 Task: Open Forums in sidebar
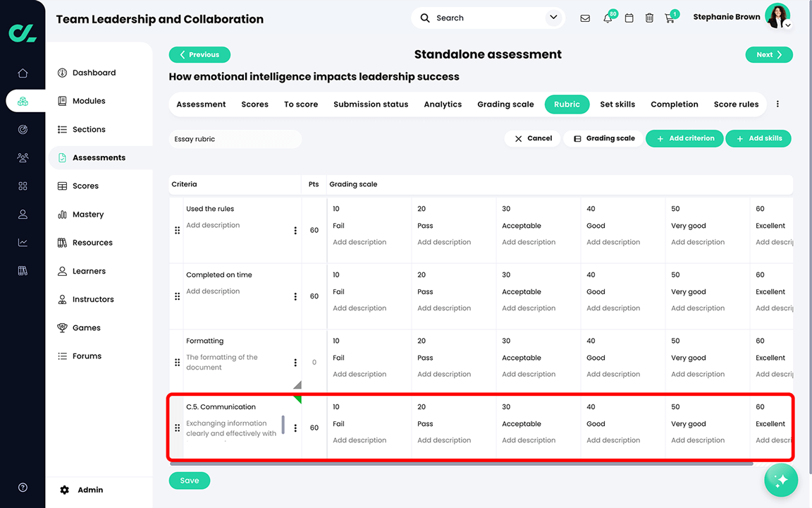point(79,356)
